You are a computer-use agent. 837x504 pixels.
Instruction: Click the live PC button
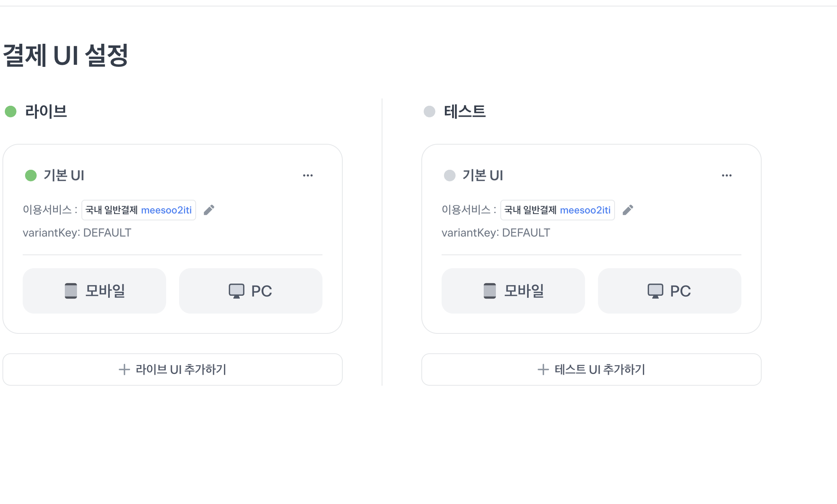(251, 290)
